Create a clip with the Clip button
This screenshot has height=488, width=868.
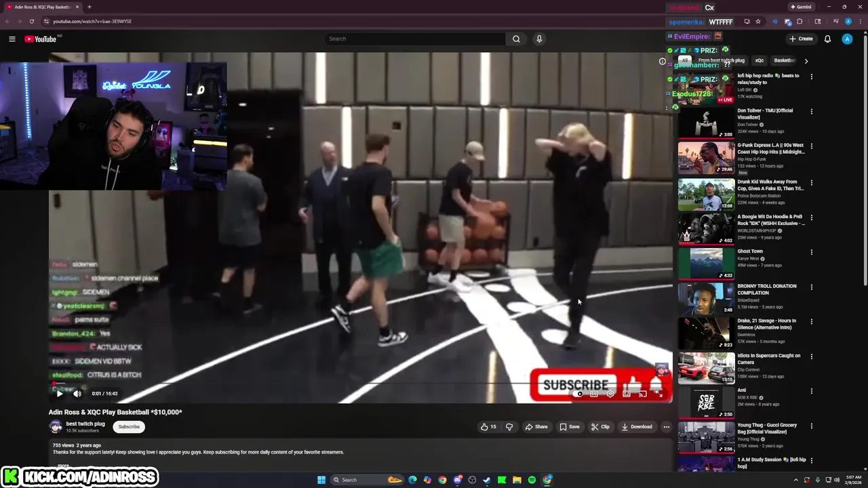pyautogui.click(x=600, y=427)
